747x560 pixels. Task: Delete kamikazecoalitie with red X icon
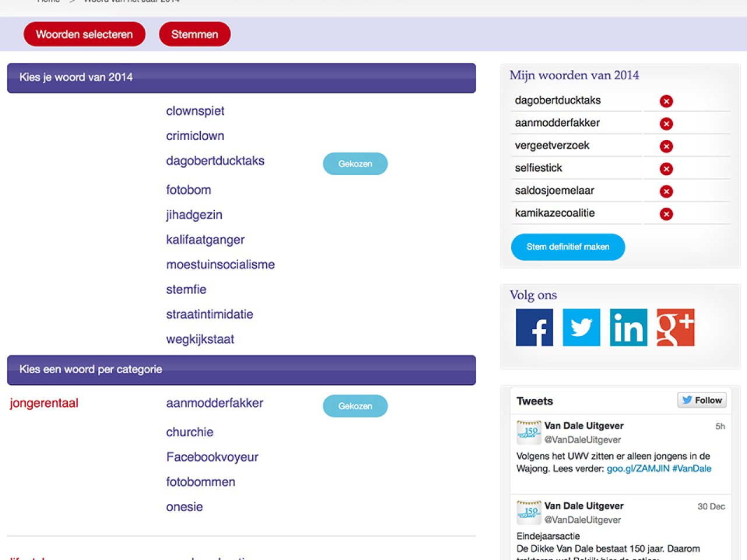[666, 214]
